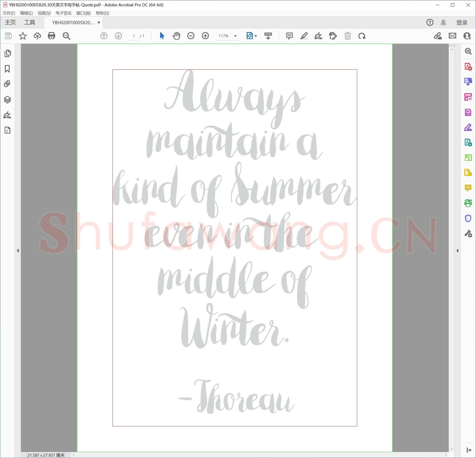Screen dimensions: 476x458
Task: Close the YBH020010005X20 document tab
Action: tap(99, 22)
